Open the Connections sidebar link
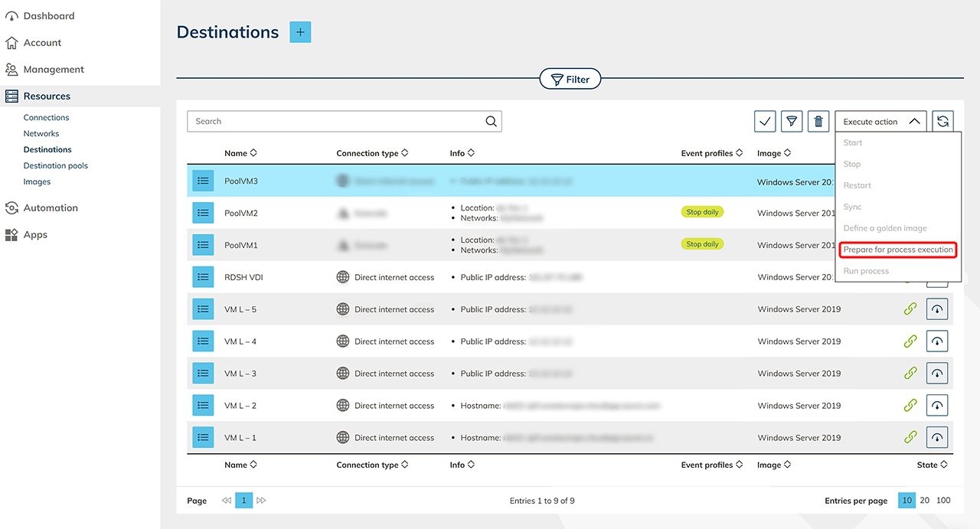The image size is (980, 529). click(x=46, y=118)
